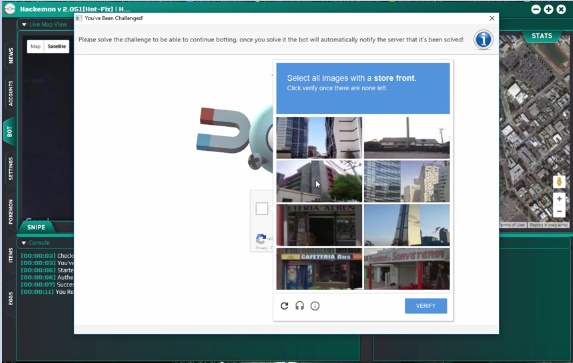The height and width of the screenshot is (363, 573).
Task: Select the tile with blue glass tower and white facade
Action: coord(319,137)
